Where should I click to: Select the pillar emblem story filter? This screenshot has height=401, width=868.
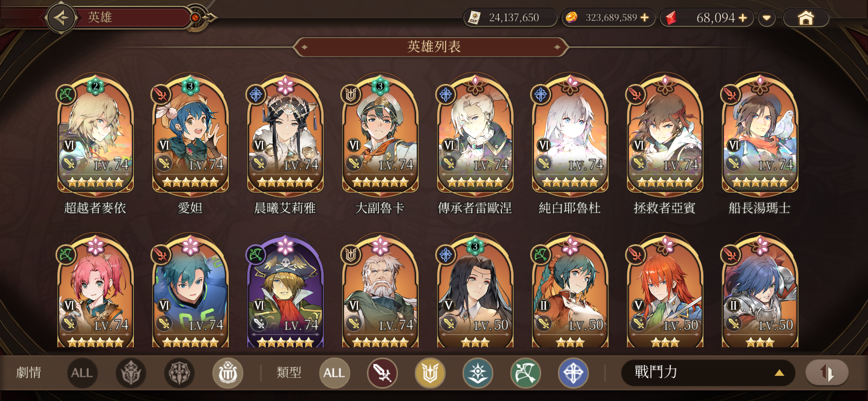click(228, 373)
